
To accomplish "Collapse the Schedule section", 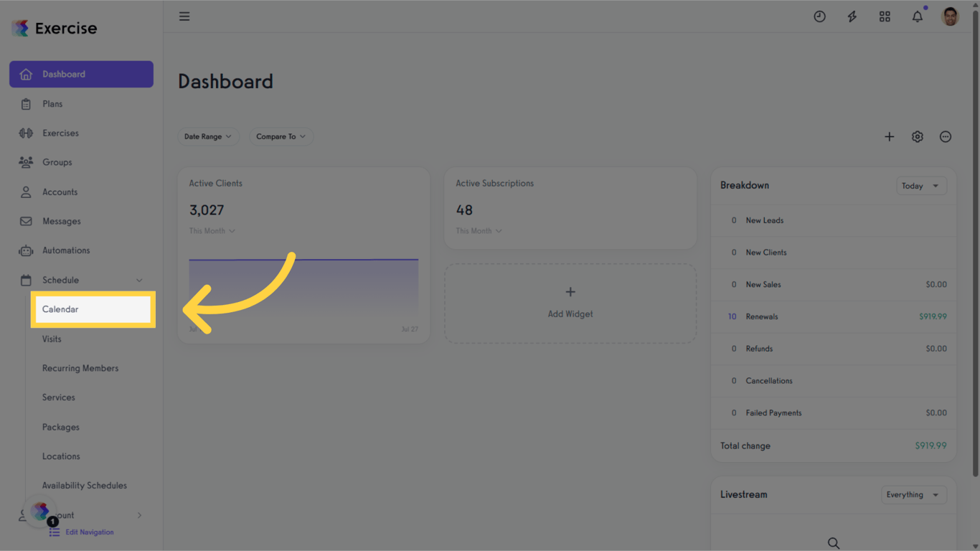I will coord(140,280).
